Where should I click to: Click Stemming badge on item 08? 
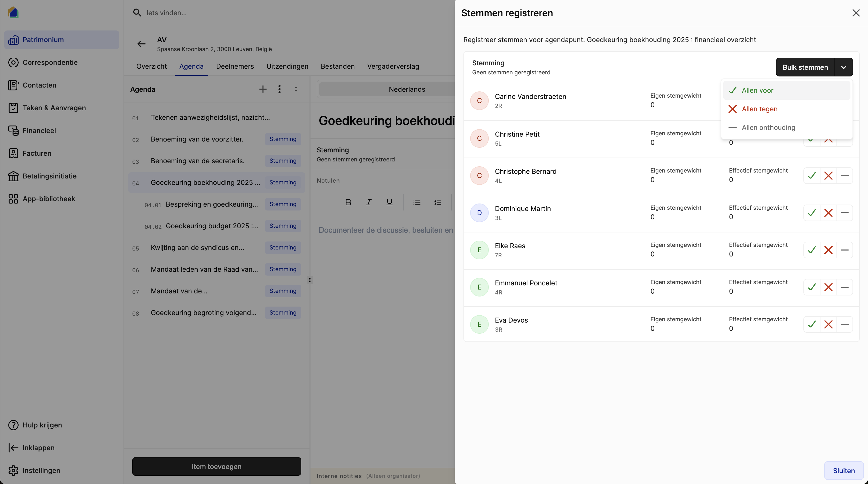pos(283,313)
